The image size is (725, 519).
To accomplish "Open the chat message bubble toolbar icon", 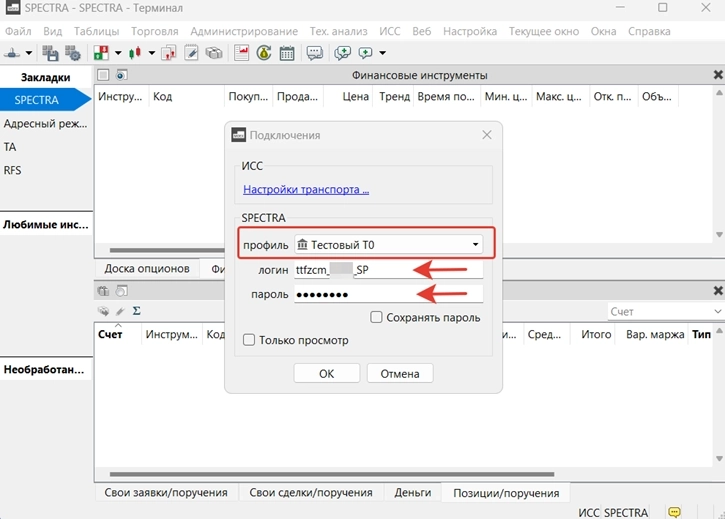I will pos(315,53).
